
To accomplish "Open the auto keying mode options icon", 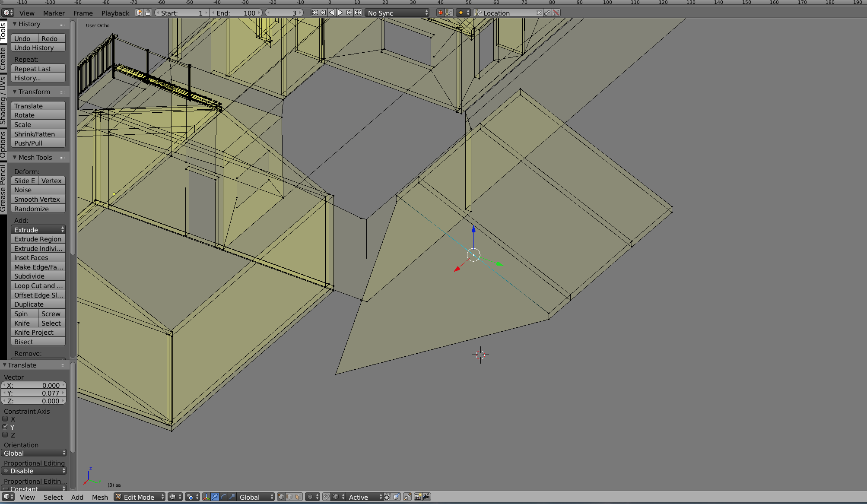I will point(449,13).
